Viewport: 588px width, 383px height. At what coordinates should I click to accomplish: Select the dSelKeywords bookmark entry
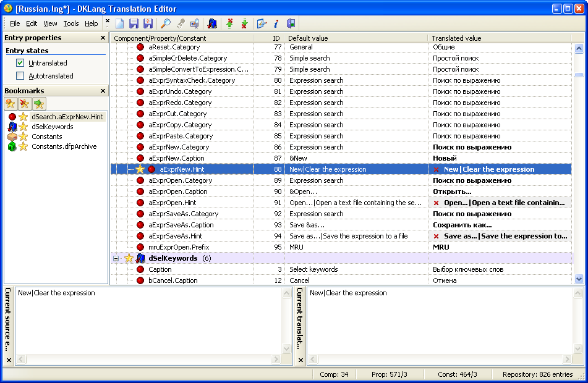click(53, 127)
